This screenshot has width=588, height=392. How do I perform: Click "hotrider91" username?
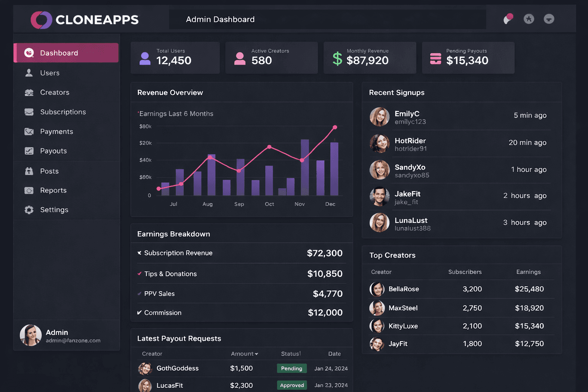point(411,149)
